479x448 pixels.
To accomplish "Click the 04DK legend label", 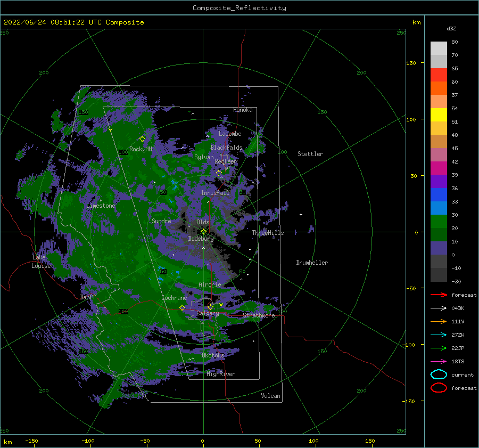I will tap(458, 308).
